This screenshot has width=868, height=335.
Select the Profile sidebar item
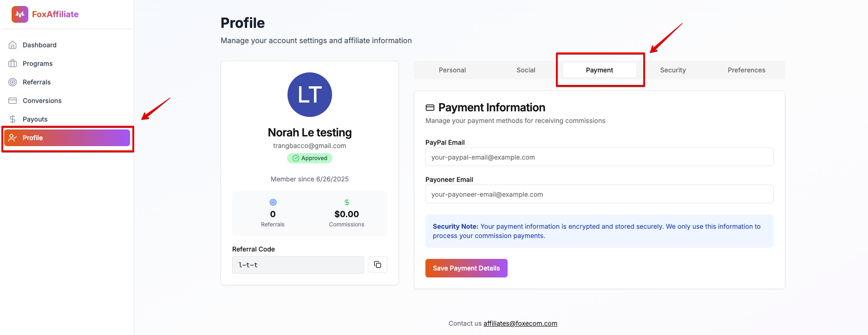[67, 138]
